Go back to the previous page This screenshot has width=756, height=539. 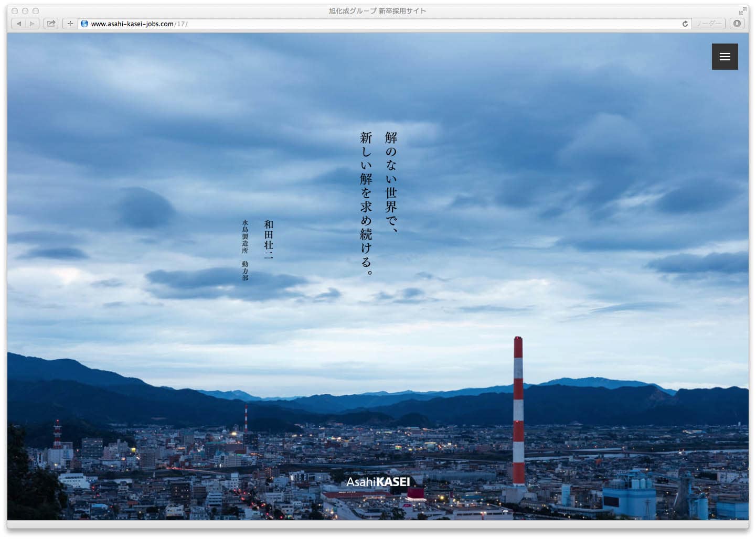click(19, 24)
